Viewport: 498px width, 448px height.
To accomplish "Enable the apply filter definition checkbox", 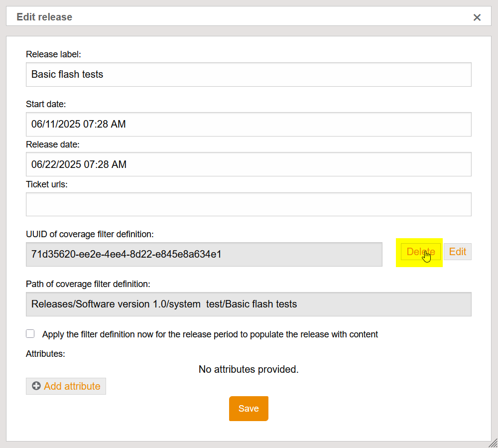I will (x=30, y=334).
